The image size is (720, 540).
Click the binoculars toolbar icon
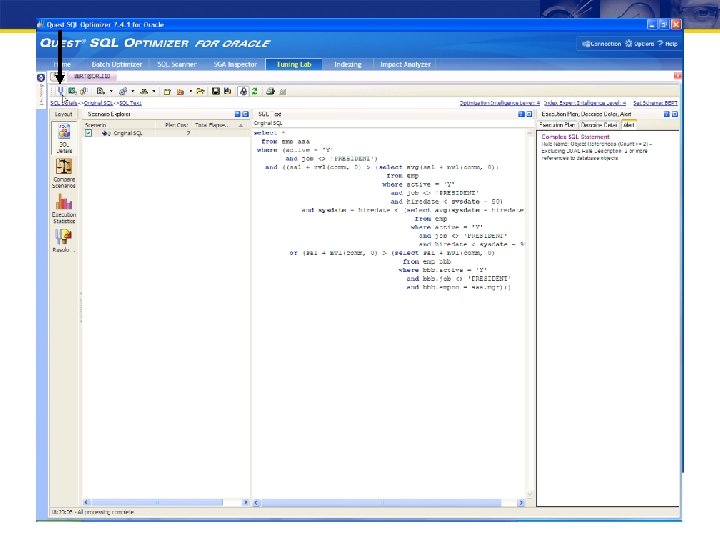tap(144, 91)
